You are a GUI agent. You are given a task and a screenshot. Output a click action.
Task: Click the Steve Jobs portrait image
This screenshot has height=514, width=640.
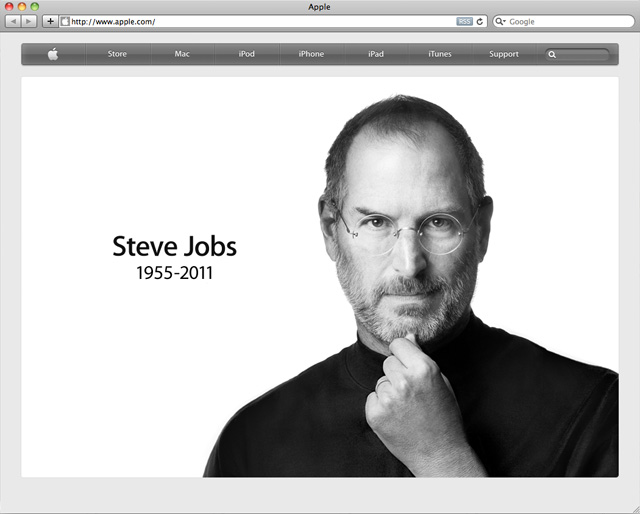point(410,286)
